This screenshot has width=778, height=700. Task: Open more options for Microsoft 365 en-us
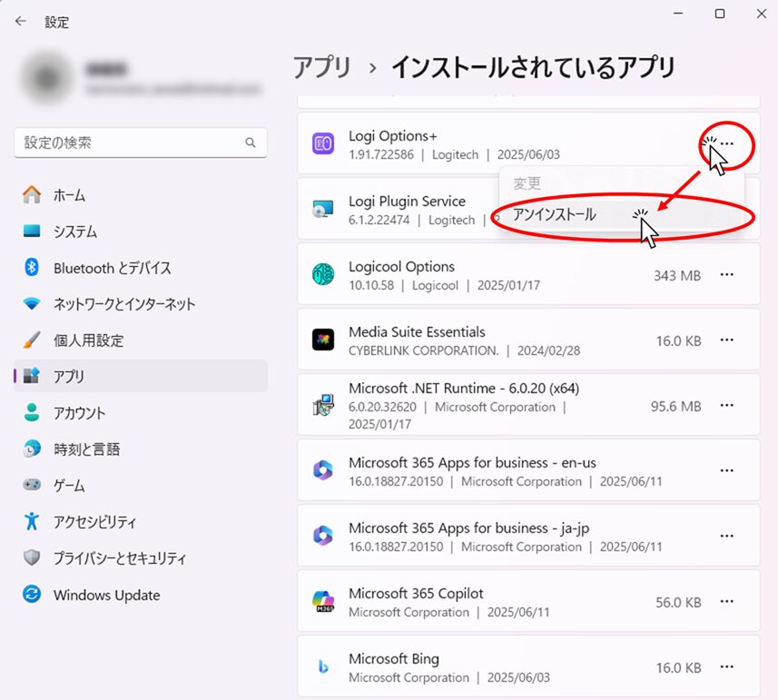(727, 470)
